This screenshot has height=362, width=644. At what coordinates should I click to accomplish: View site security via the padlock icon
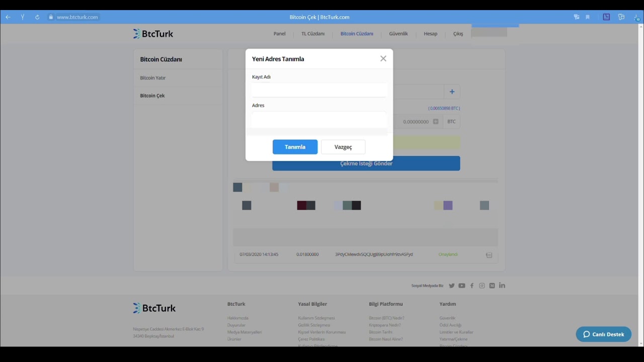pos(51,17)
